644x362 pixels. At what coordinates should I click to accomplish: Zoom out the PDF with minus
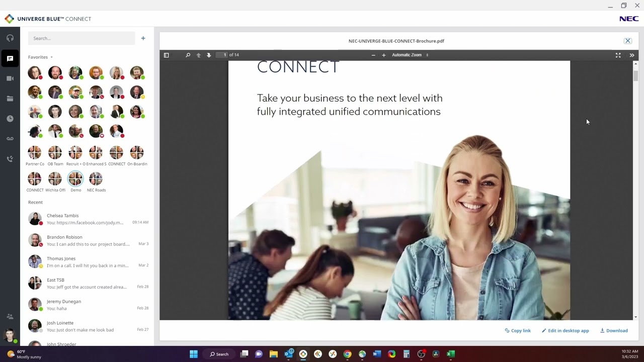[x=373, y=55]
